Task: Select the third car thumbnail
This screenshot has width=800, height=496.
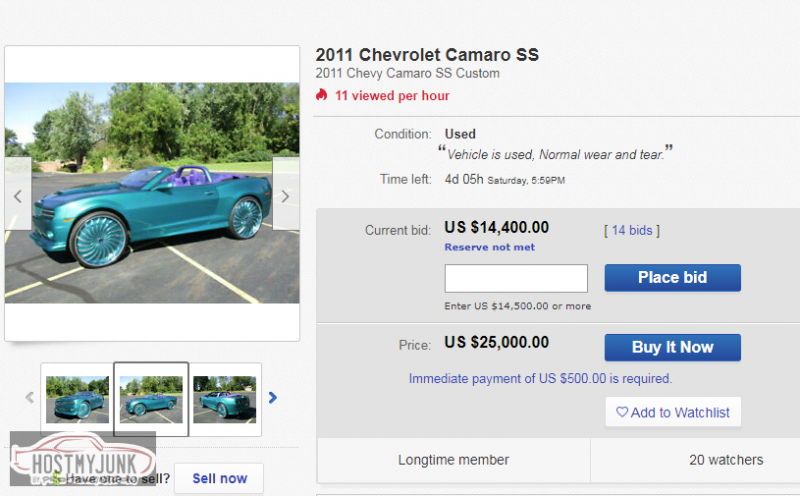Action: (x=224, y=398)
